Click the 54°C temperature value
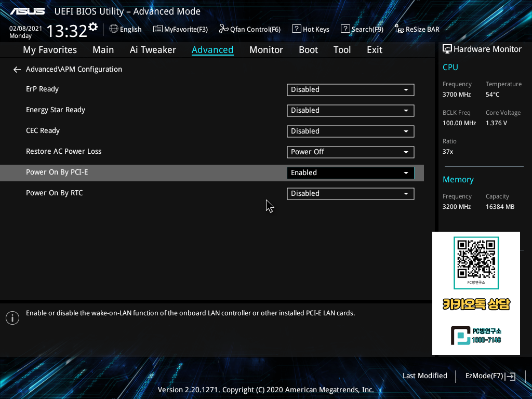 [x=493, y=95]
